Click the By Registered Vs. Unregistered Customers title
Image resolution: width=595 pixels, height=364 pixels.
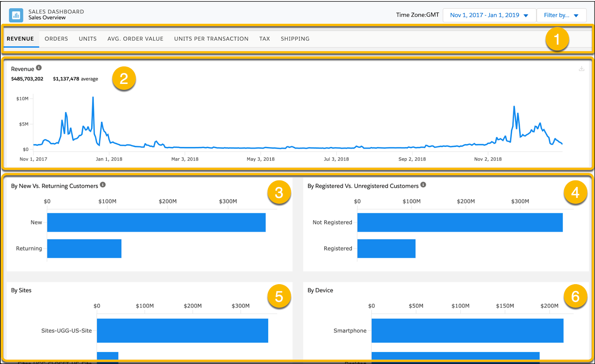click(363, 186)
